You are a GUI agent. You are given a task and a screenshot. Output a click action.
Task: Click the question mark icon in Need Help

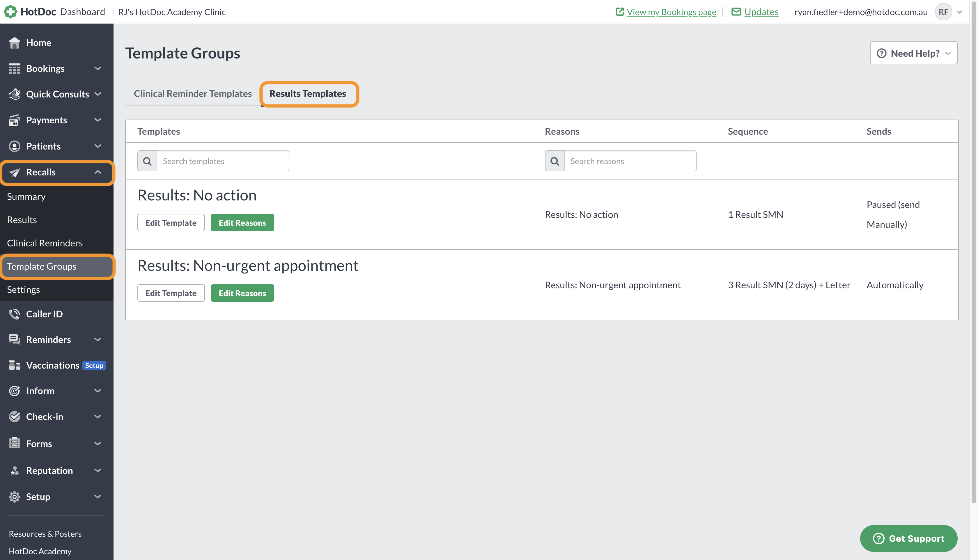coord(881,53)
